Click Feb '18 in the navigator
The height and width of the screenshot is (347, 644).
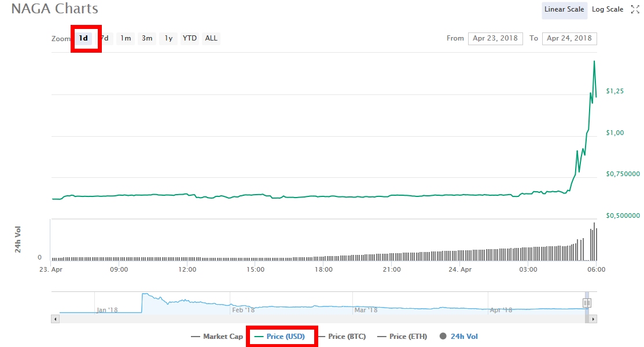point(243,310)
